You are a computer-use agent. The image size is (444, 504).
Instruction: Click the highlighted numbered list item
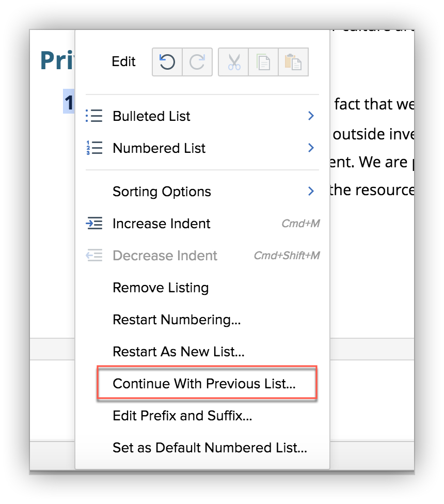(68, 102)
